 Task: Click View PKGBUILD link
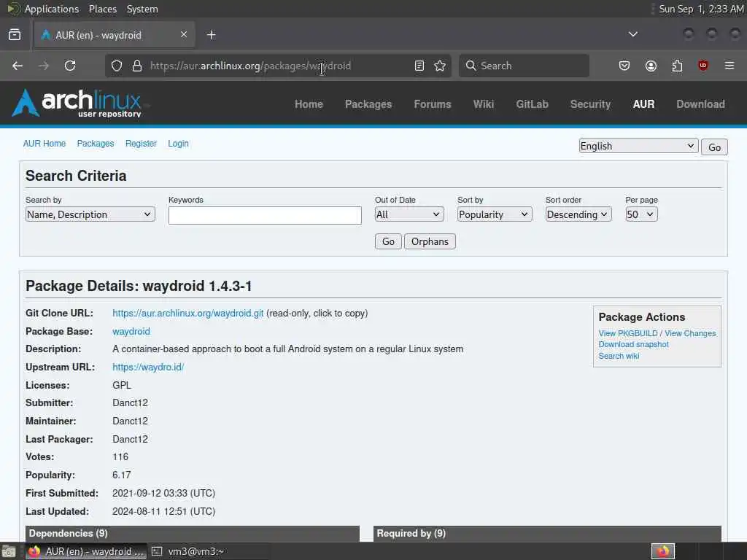[628, 333]
